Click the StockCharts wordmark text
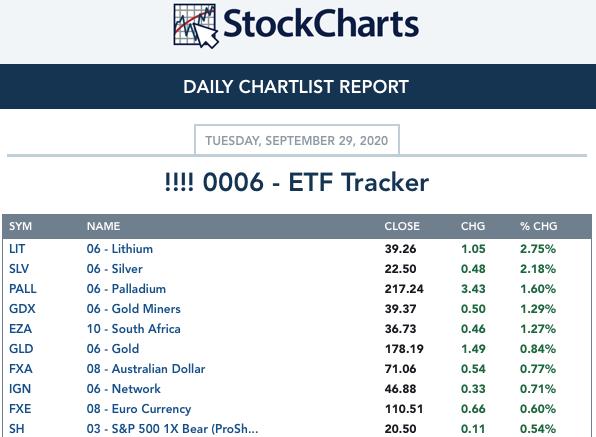 click(321, 24)
